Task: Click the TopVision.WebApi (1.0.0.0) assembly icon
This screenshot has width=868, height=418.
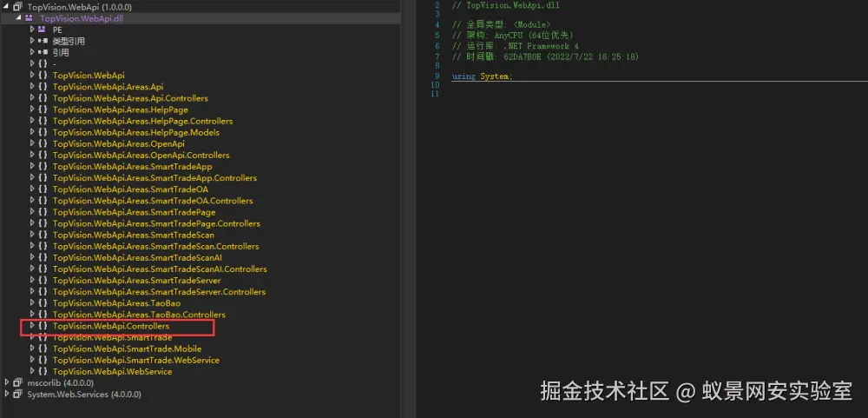Action: pos(17,7)
